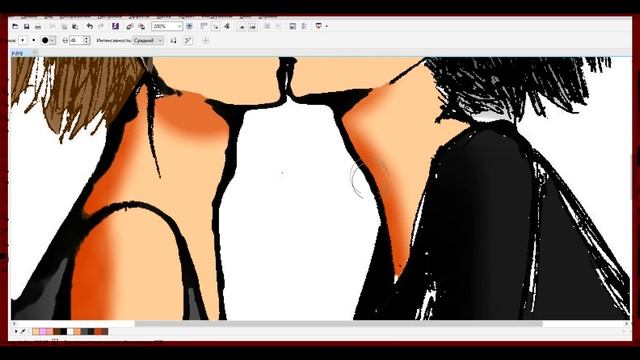The image size is (640, 360).
Task: Pick the violet-pink palette swatch
Action: click(x=43, y=331)
